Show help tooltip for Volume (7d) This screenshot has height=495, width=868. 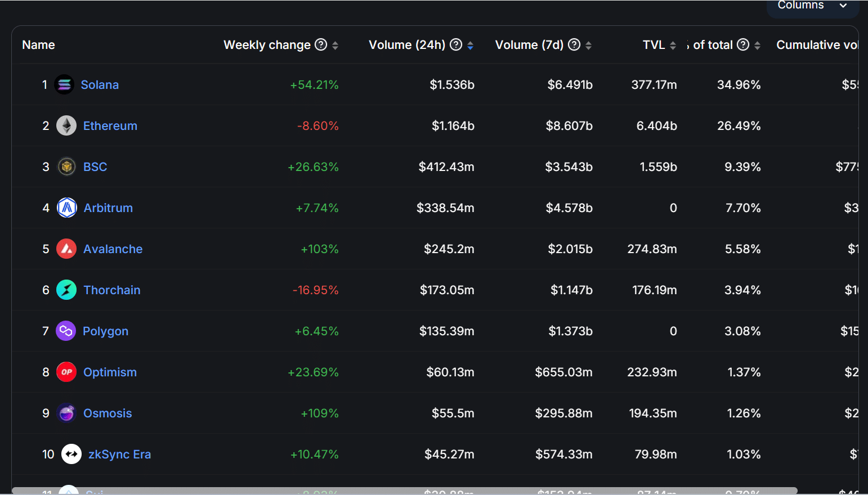574,44
